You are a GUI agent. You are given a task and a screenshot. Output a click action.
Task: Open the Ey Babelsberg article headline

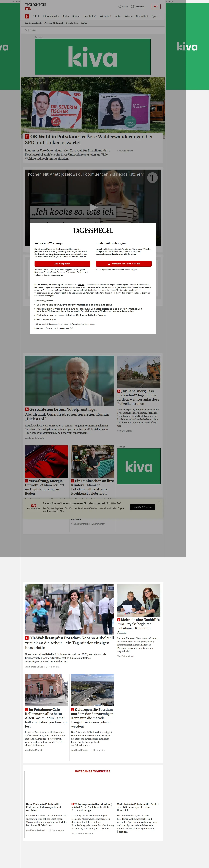(x=138, y=397)
